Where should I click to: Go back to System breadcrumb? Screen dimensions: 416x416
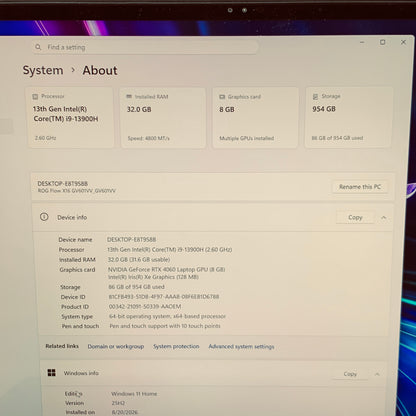coord(43,70)
